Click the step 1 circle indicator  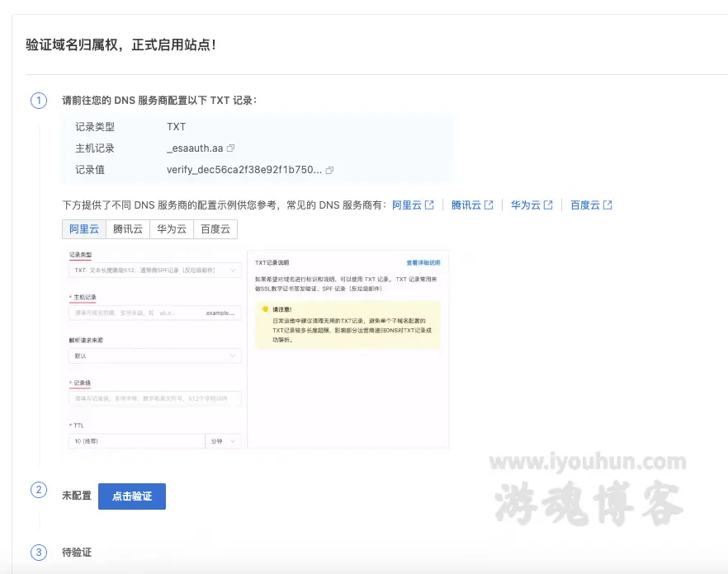pyautogui.click(x=38, y=100)
